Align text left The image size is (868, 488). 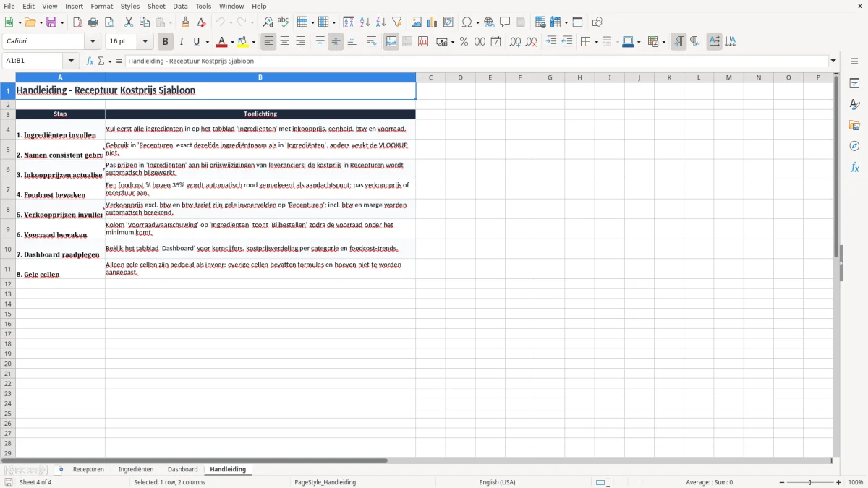click(269, 42)
